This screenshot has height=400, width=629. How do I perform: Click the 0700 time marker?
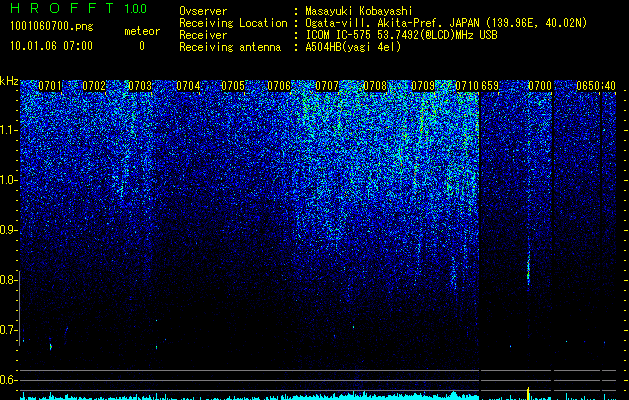(540, 86)
